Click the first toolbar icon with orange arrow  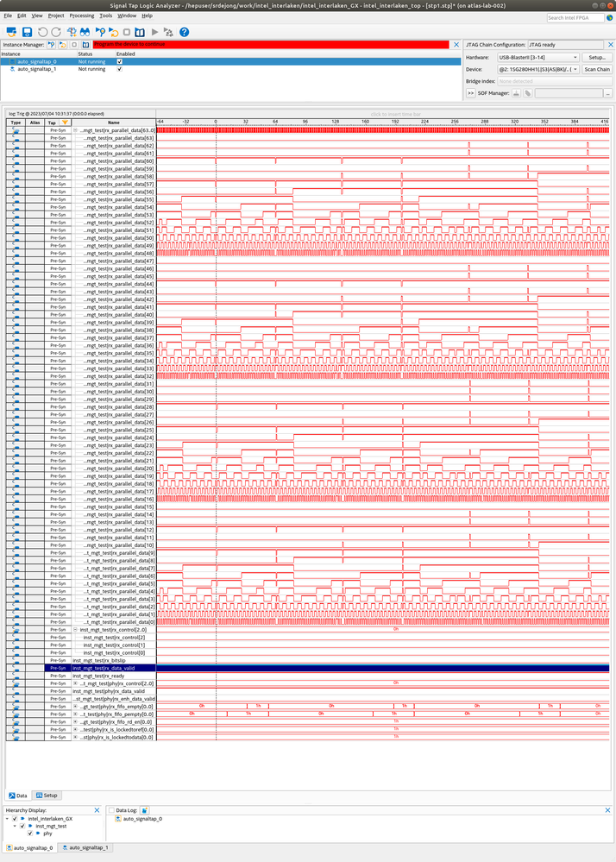pos(11,32)
